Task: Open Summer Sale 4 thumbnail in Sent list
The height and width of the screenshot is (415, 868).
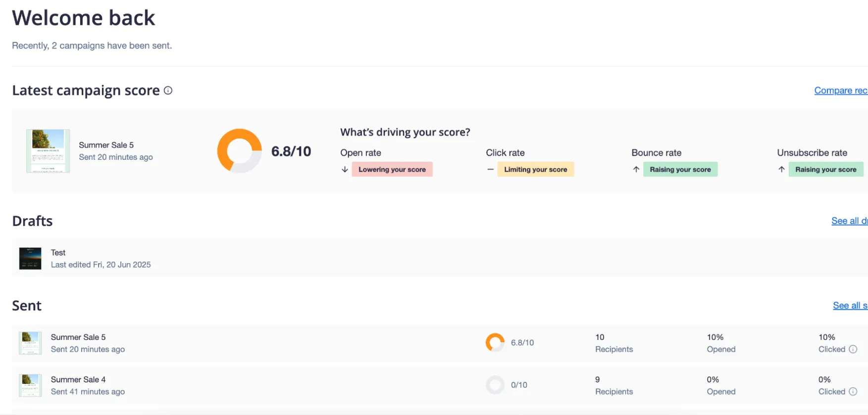Action: tap(30, 385)
